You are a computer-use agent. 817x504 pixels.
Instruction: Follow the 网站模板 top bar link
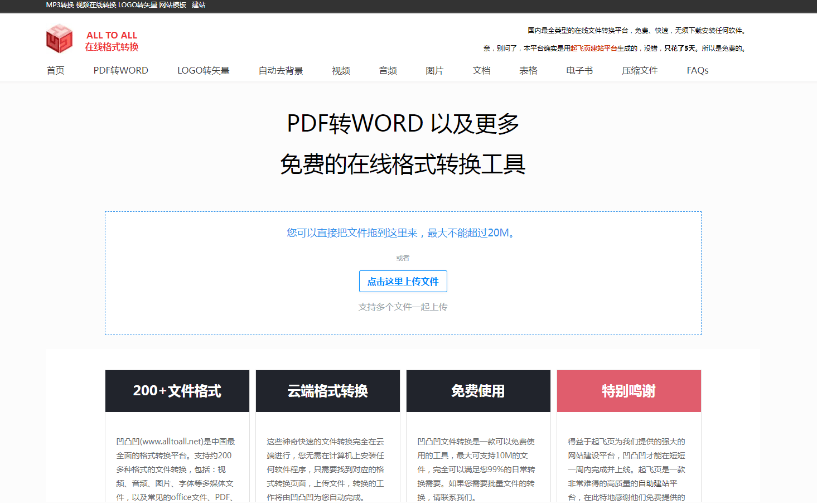pyautogui.click(x=173, y=5)
